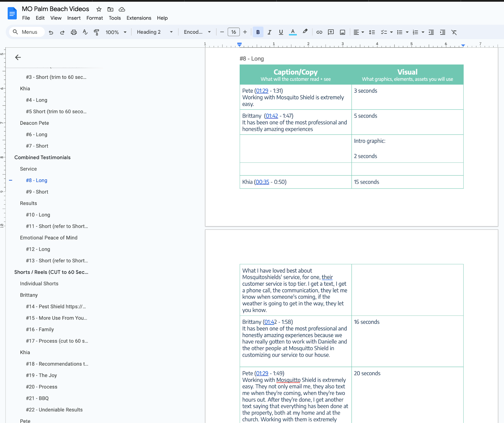The image size is (504, 423).
Task: Click the left indent marker on ruler
Action: 239,45
